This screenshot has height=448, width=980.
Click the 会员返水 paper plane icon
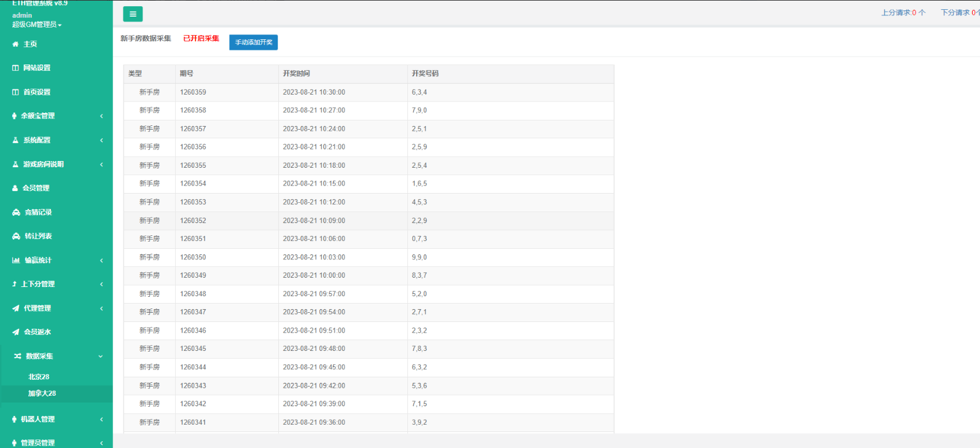[x=16, y=332]
